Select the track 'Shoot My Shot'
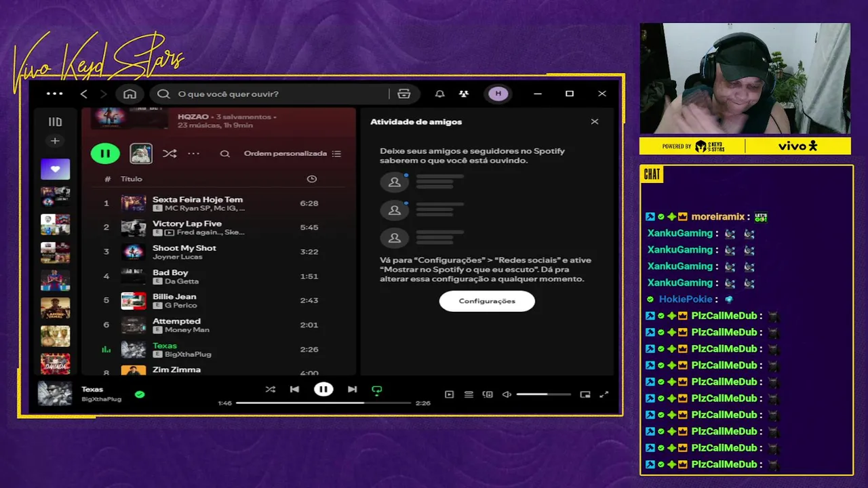The width and height of the screenshot is (868, 488). [184, 248]
